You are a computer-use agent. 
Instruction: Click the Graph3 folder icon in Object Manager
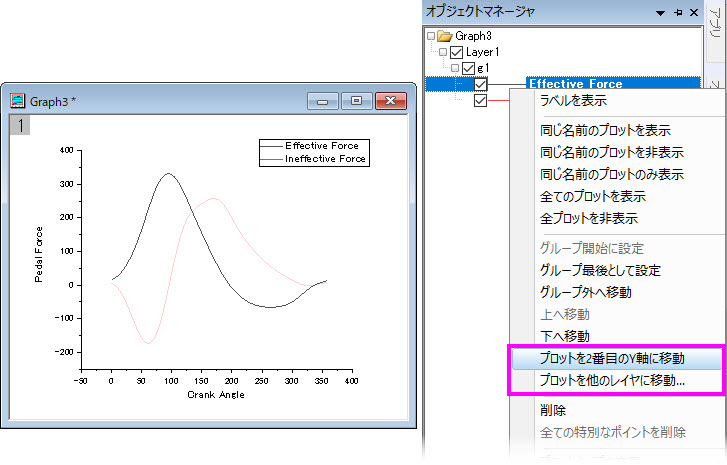[x=445, y=36]
